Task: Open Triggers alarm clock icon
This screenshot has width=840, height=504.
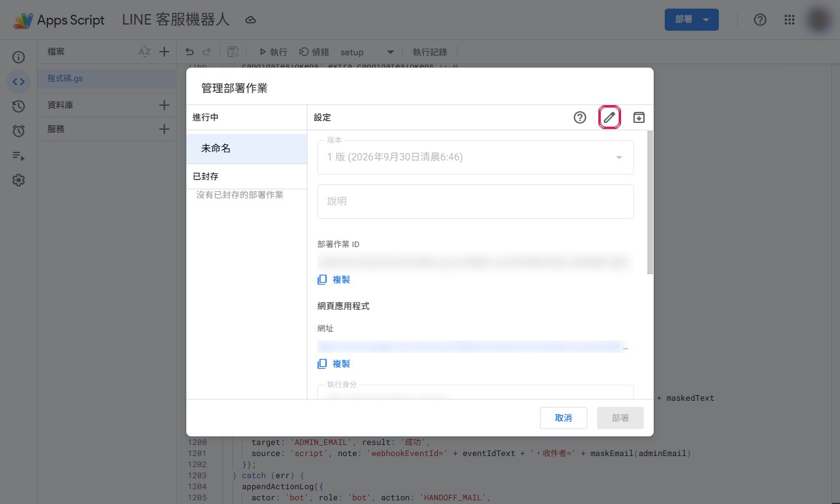Action: pyautogui.click(x=18, y=131)
